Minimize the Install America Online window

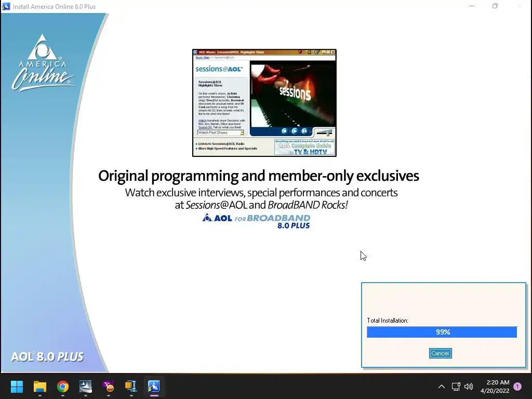tap(472, 6)
